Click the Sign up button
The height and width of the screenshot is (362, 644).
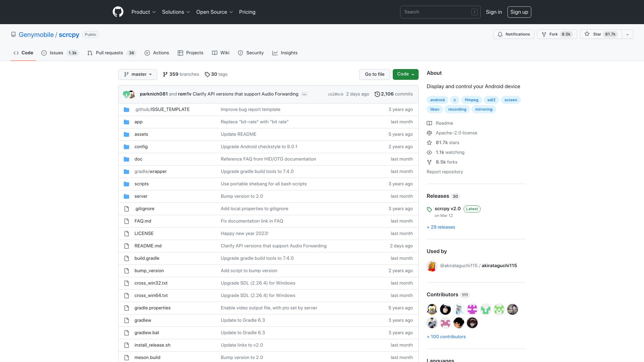click(519, 12)
